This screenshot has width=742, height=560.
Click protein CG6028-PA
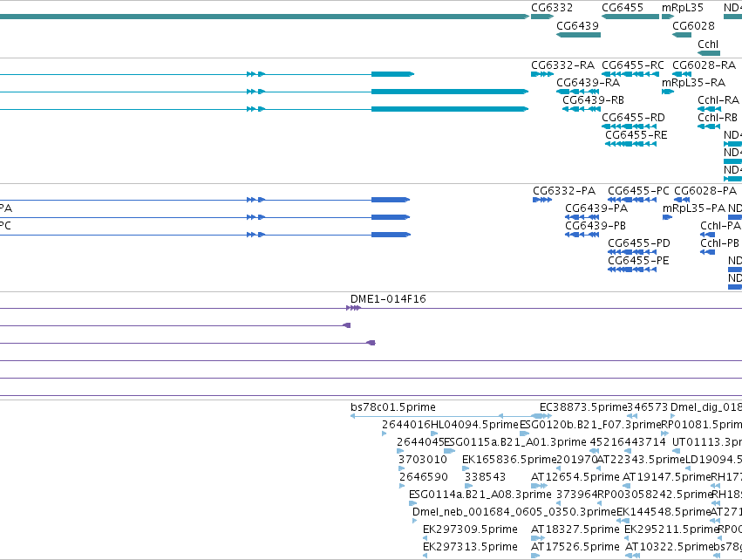coord(705,191)
